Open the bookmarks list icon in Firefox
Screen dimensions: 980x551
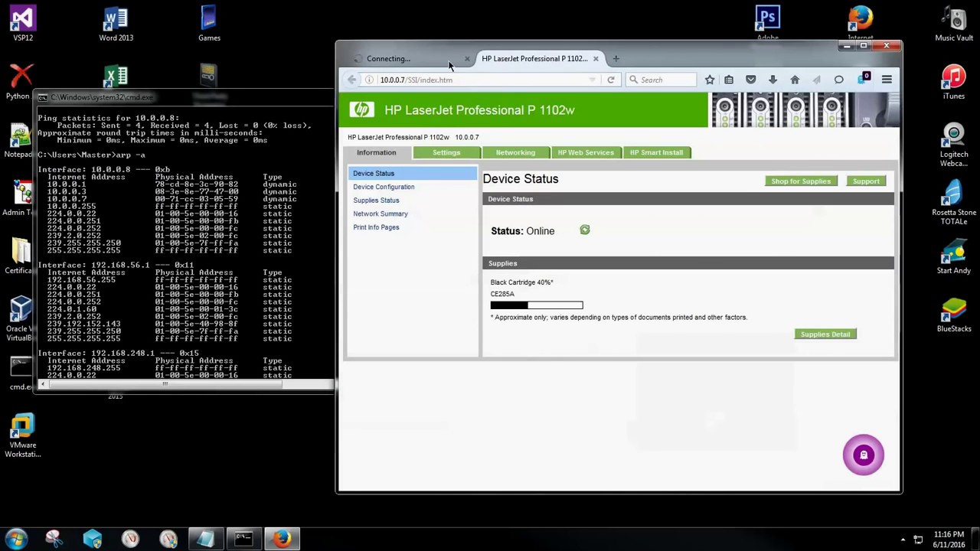[x=729, y=80]
